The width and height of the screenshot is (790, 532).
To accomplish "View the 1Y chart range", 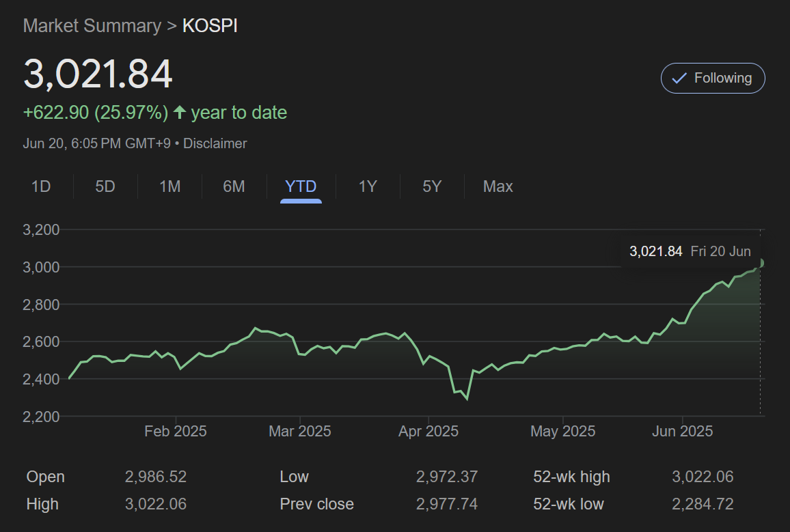I will 368,186.
